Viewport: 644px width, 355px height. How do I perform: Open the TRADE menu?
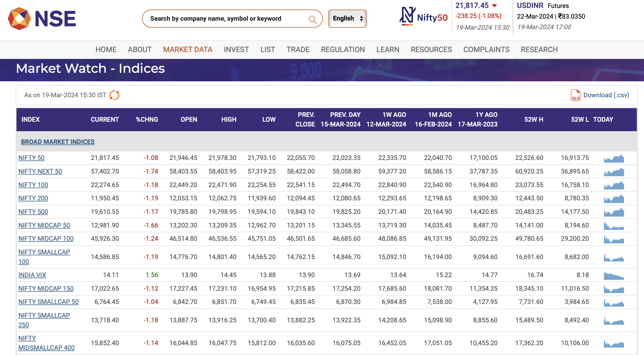pyautogui.click(x=298, y=50)
